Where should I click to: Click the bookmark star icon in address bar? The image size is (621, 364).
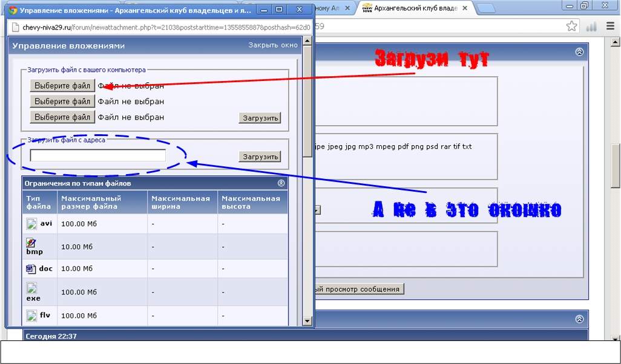[x=571, y=26]
